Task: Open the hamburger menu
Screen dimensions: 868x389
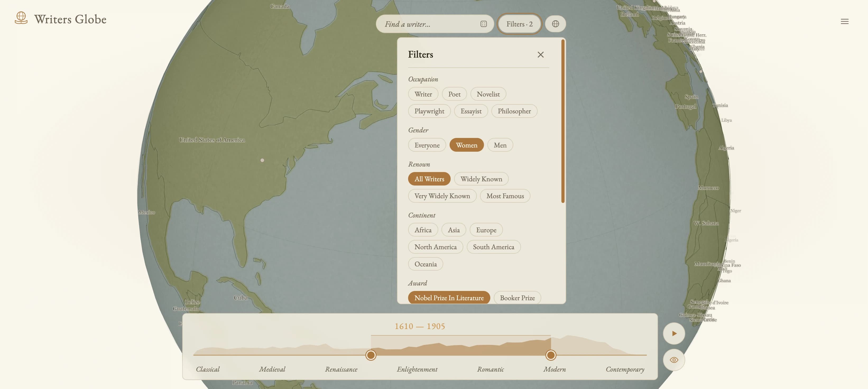Action: click(x=844, y=22)
